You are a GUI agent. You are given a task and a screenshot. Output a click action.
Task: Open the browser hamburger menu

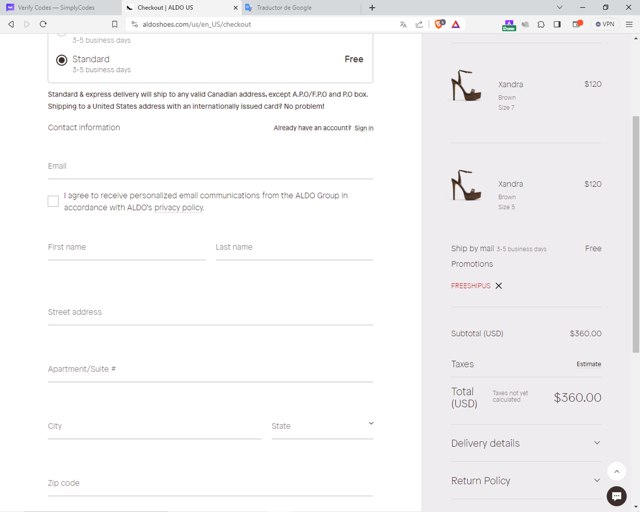(629, 24)
